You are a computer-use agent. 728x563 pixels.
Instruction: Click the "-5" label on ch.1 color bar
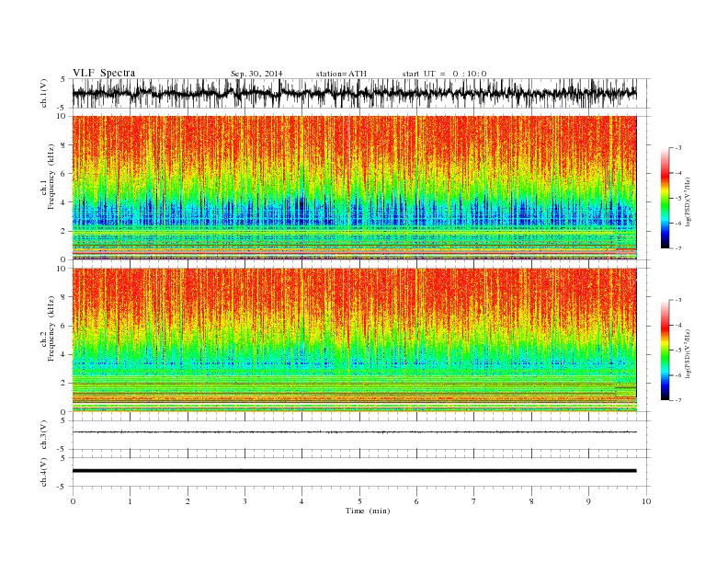pos(677,199)
